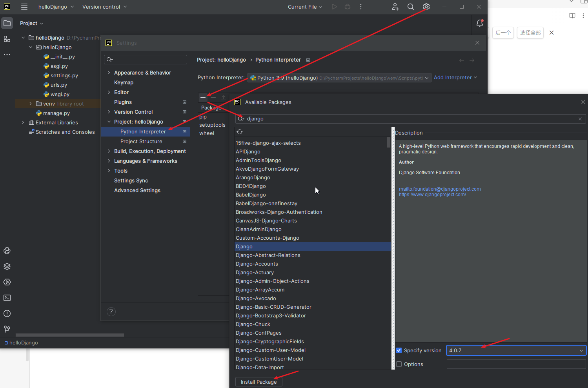Expand the venv library root folder
Image resolution: width=588 pixels, height=388 pixels.
pos(31,104)
